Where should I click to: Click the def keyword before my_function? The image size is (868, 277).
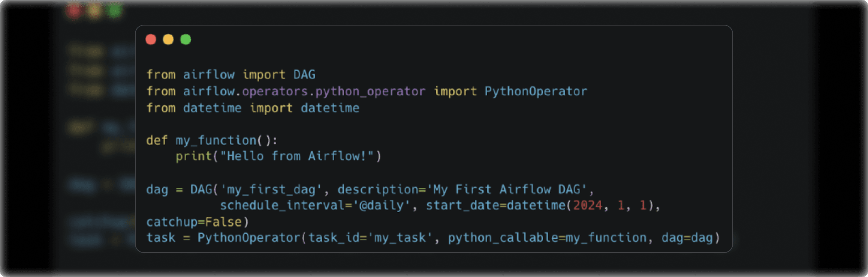pyautogui.click(x=157, y=140)
